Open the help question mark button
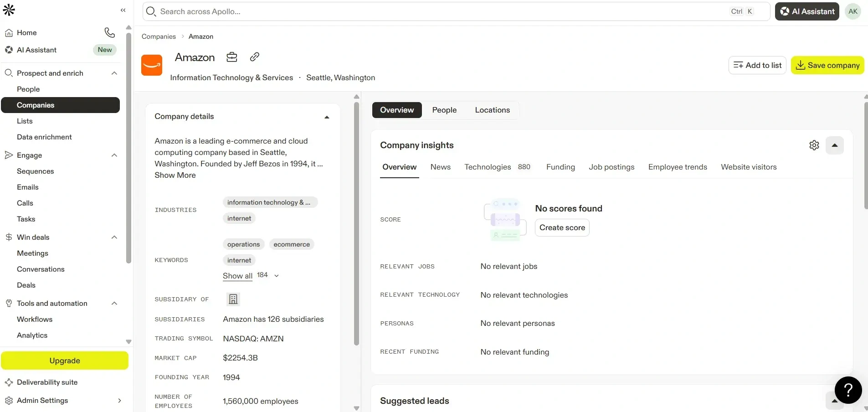 click(848, 390)
